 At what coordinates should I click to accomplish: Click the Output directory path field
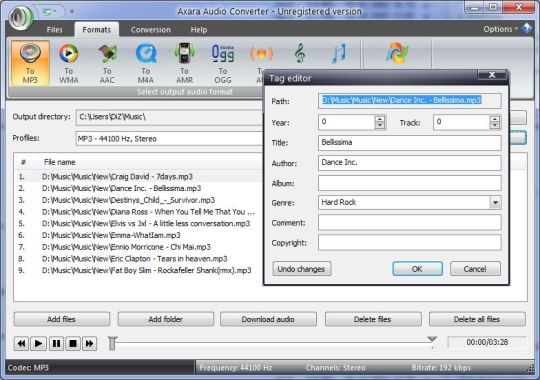pos(169,117)
